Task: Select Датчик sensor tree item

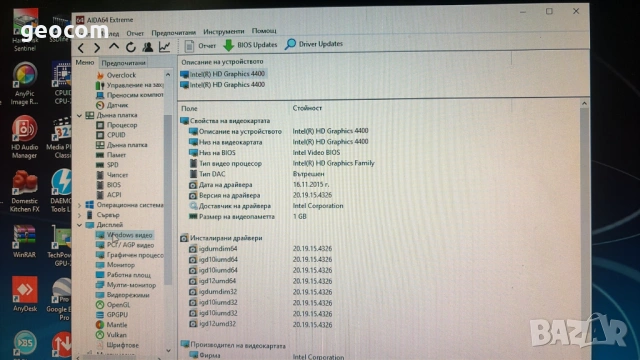Action: (112, 105)
